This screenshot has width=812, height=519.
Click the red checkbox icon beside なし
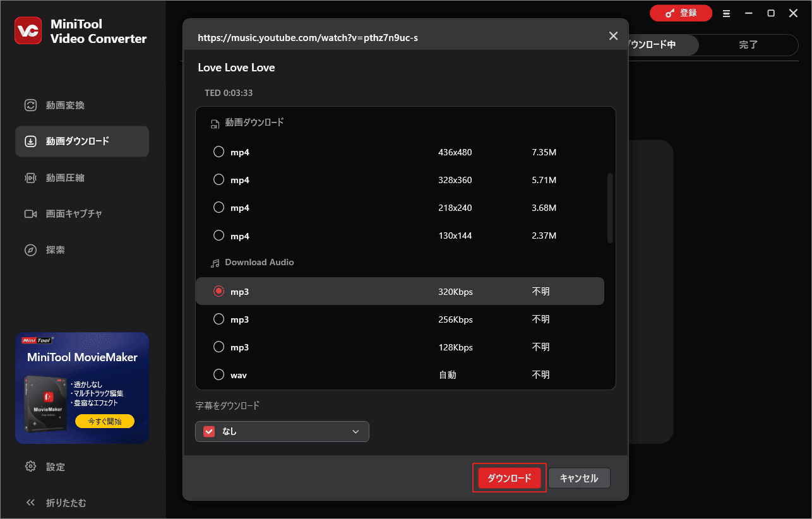tap(209, 431)
